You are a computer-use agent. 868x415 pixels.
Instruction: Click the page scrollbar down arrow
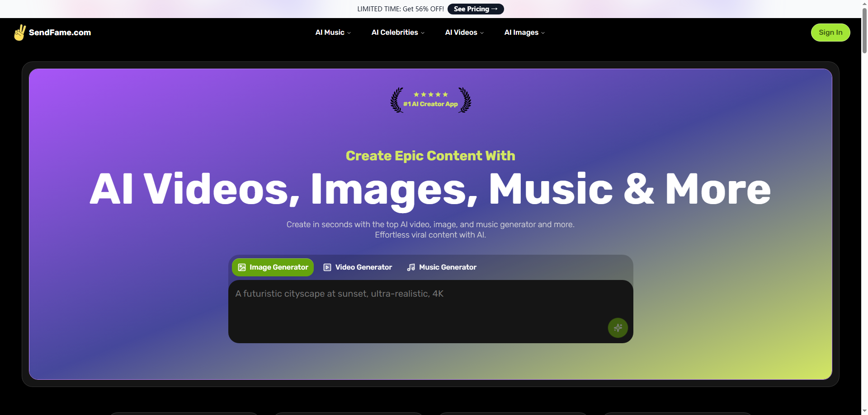point(864,411)
